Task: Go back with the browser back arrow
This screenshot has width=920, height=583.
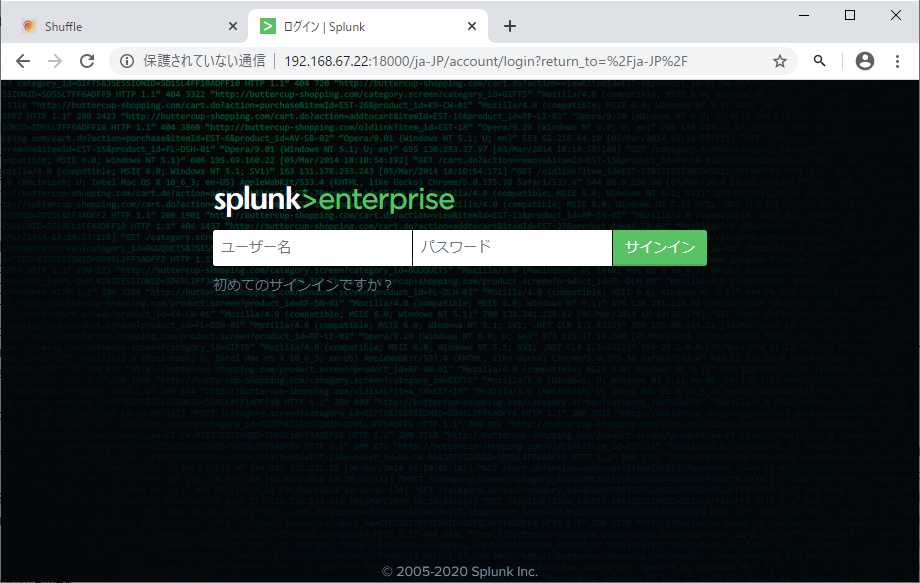Action: pyautogui.click(x=23, y=61)
